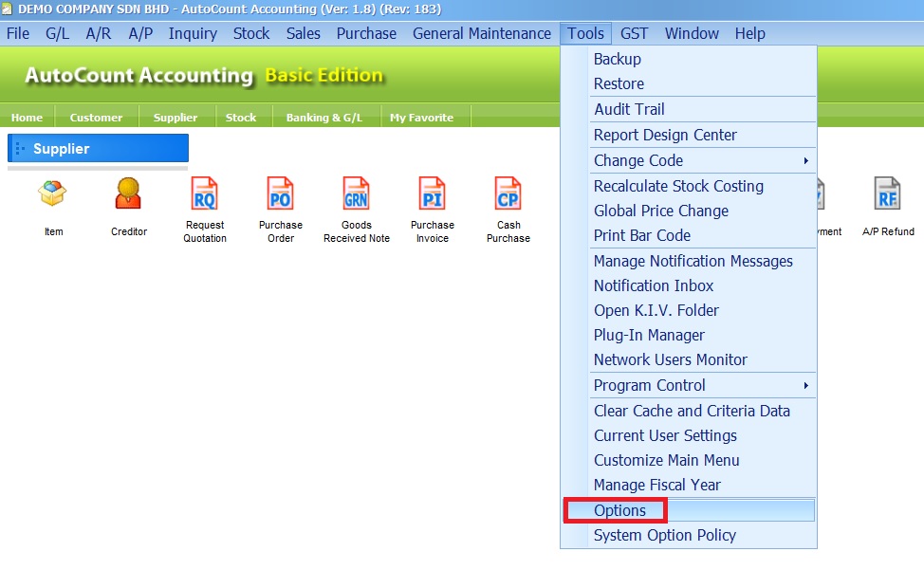Open the Item icon in Supplier panel
This screenshot has width=924, height=570.
[x=53, y=195]
